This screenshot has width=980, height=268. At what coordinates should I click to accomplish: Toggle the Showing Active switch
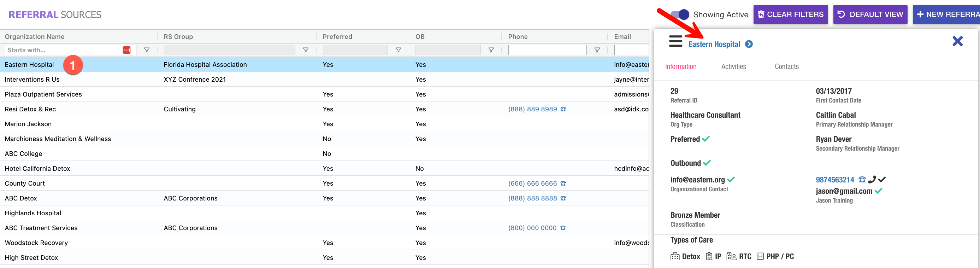pyautogui.click(x=679, y=14)
